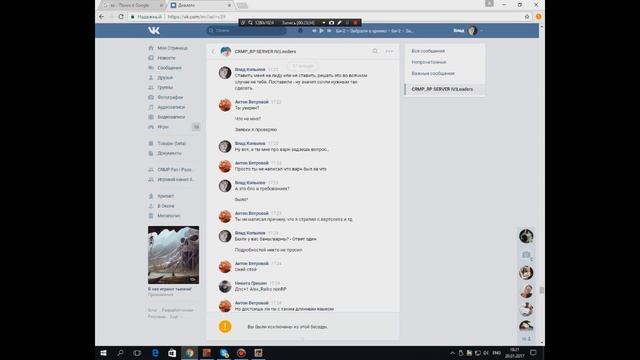The height and width of the screenshot is (360, 640).
Task: Click the camera snapshot icon in recorder toolbar
Action: [331, 23]
